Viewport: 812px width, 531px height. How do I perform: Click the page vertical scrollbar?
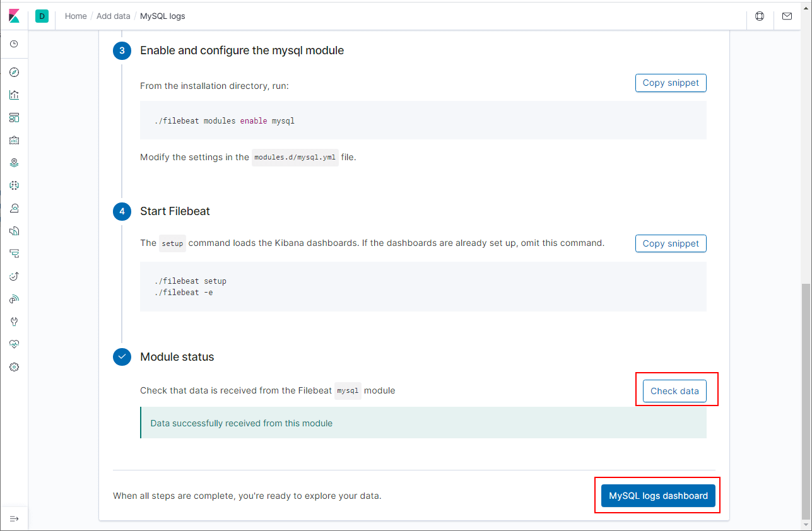click(804, 400)
